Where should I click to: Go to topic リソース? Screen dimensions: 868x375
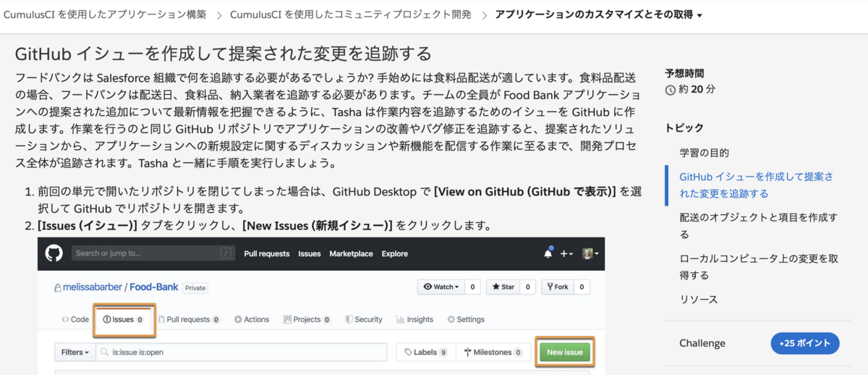[x=699, y=299]
